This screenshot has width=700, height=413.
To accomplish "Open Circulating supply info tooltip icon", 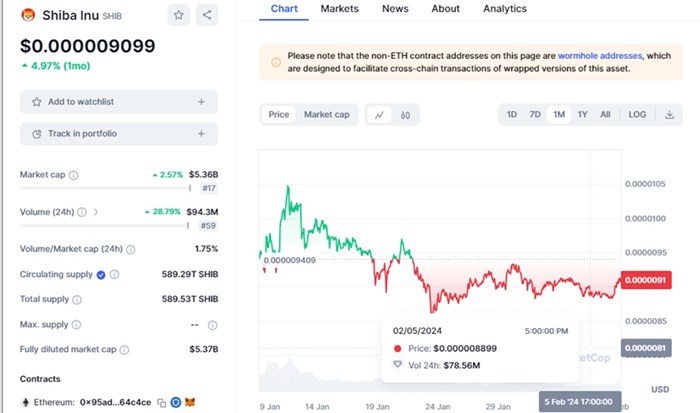I will 115,274.
